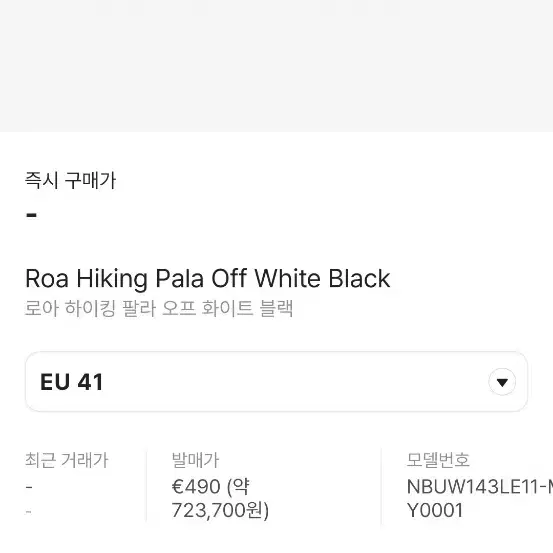The height and width of the screenshot is (553, 553).
Task: Tap the 즉시 구매가 label
Action: [71, 181]
